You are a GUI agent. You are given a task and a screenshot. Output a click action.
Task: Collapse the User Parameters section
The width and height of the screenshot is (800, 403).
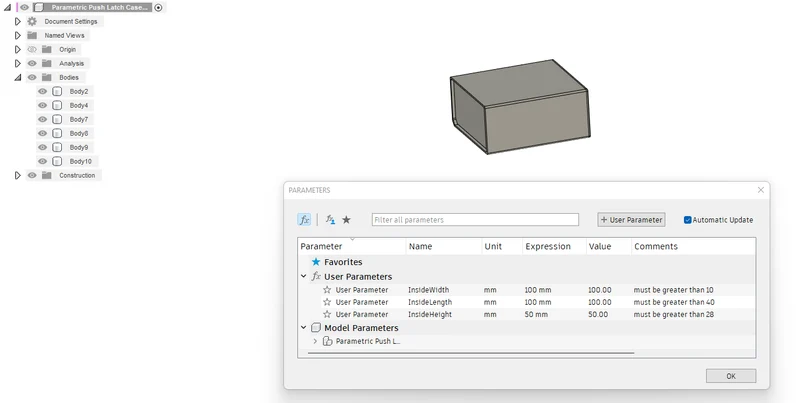(304, 276)
